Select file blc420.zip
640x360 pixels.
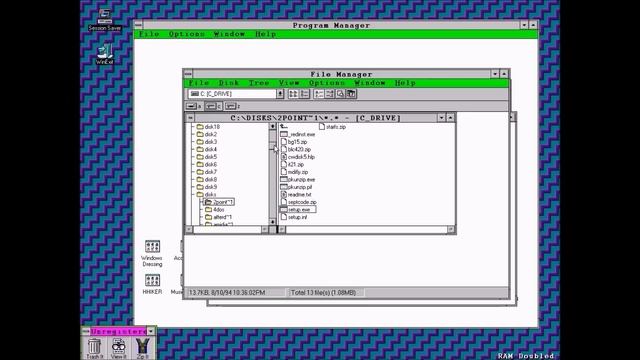[296, 149]
